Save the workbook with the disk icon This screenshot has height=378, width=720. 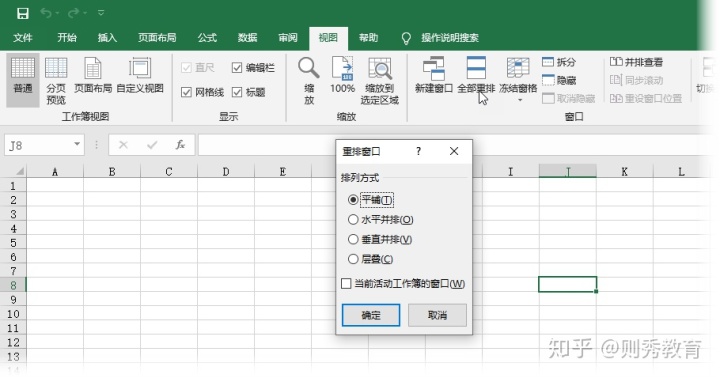click(22, 13)
